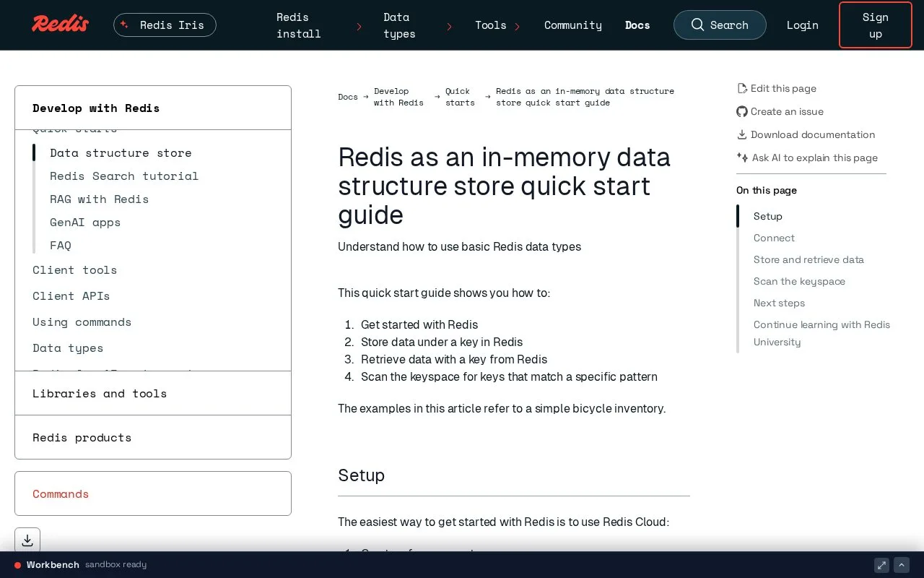Click the Sign up button
This screenshot has width=924, height=578.
pyautogui.click(x=876, y=25)
